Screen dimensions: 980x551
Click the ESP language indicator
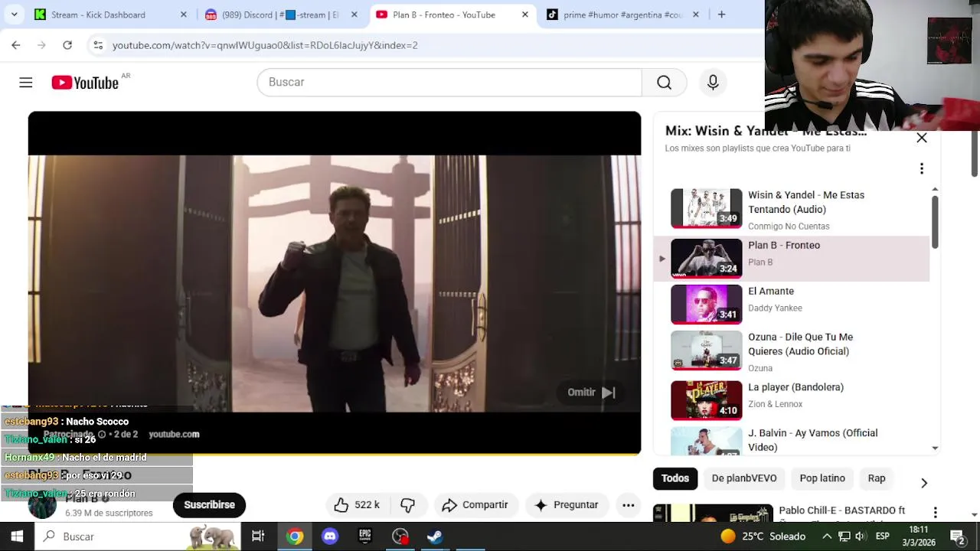pyautogui.click(x=882, y=536)
